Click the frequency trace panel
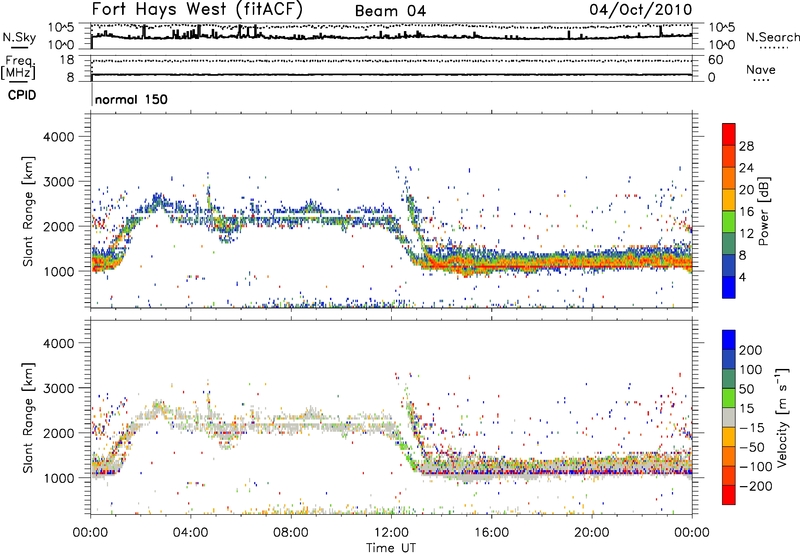 (391, 68)
